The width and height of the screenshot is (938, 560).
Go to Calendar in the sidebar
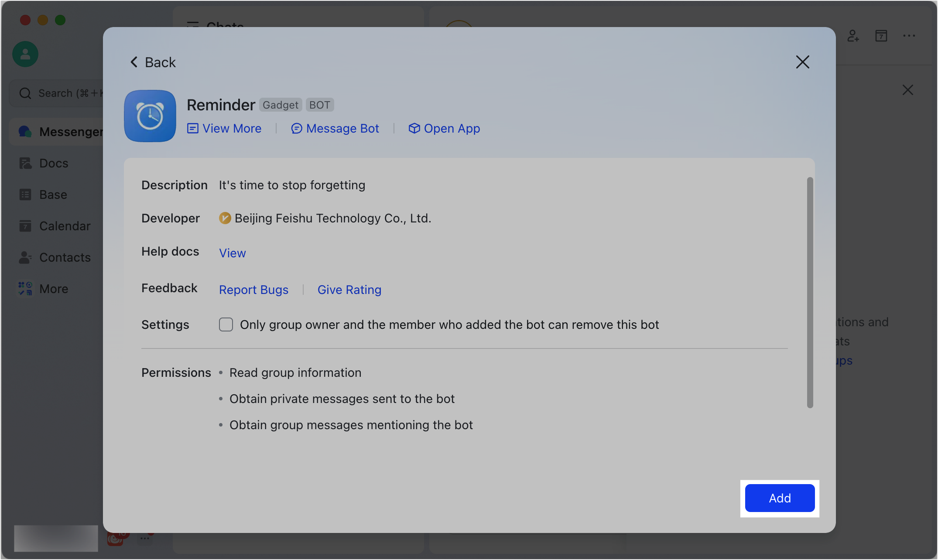coord(64,226)
